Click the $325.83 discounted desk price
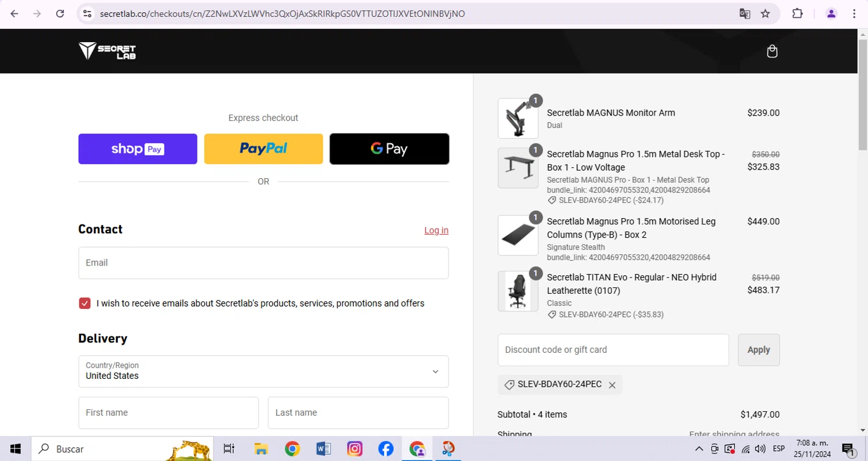 763,167
